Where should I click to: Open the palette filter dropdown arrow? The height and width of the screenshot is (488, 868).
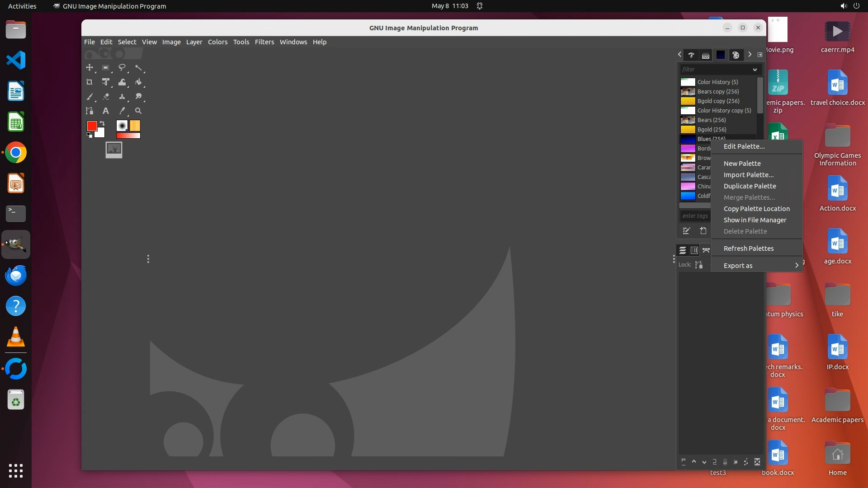[755, 70]
